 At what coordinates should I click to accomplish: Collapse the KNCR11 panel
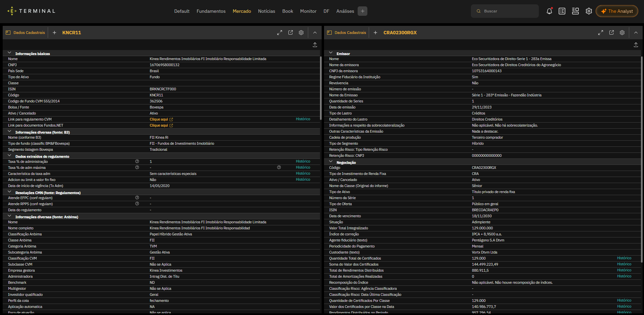[315, 33]
